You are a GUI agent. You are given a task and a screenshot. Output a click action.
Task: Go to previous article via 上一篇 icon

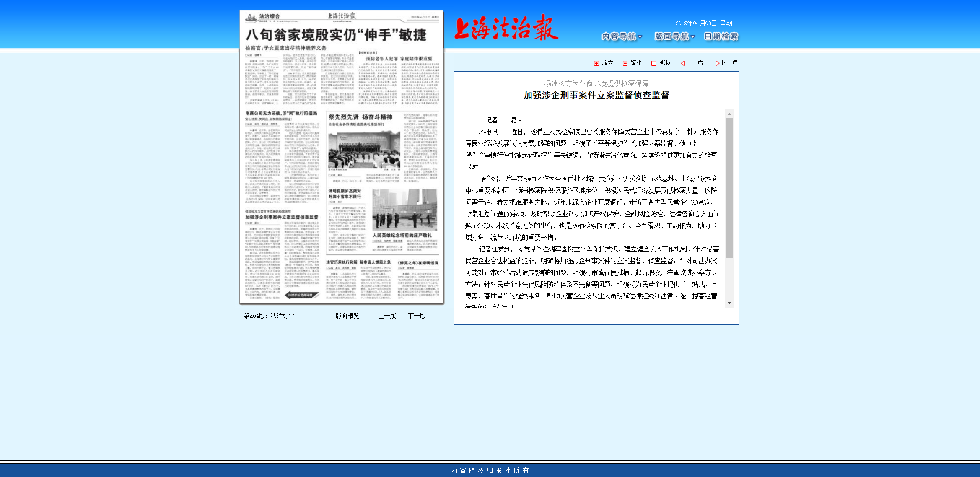pyautogui.click(x=695, y=62)
